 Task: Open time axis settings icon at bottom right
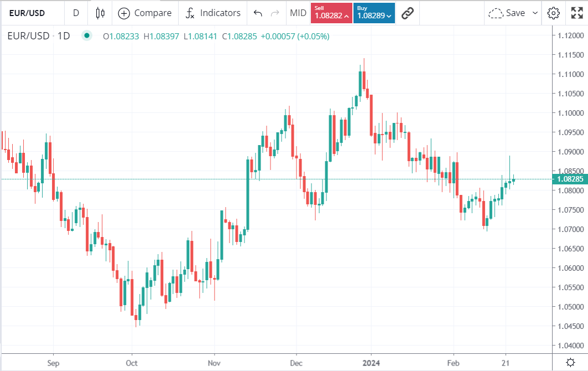click(570, 362)
